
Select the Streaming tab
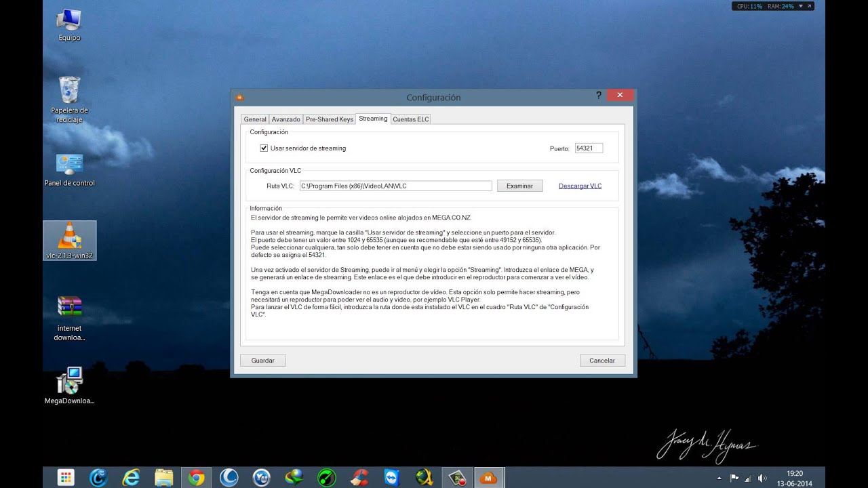point(373,119)
